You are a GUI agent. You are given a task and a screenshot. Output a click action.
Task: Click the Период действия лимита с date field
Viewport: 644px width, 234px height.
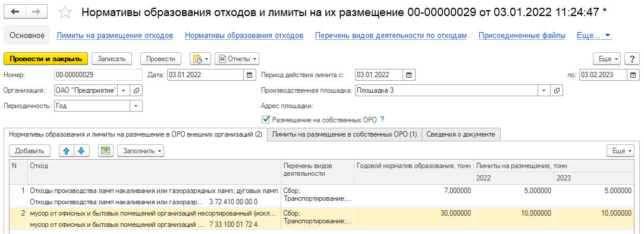coord(379,75)
